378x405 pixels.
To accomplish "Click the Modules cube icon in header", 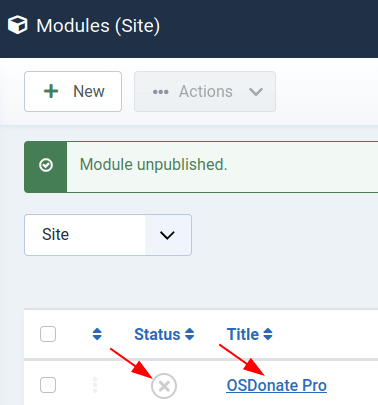I will (17, 25).
